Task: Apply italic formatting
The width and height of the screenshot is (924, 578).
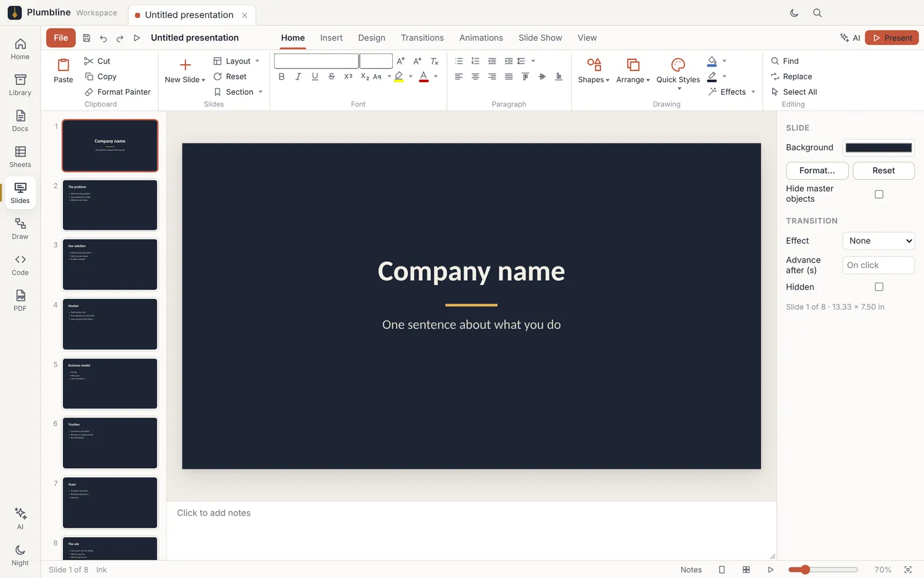Action: click(x=298, y=76)
